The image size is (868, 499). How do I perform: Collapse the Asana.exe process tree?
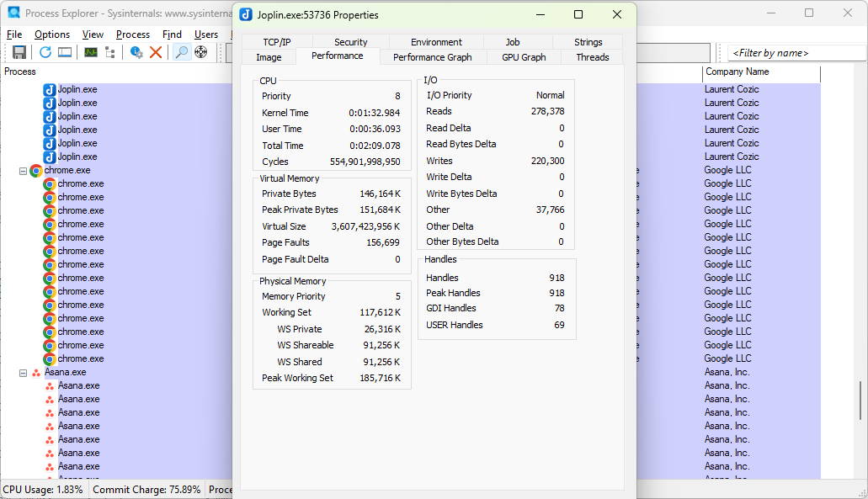pyautogui.click(x=24, y=373)
